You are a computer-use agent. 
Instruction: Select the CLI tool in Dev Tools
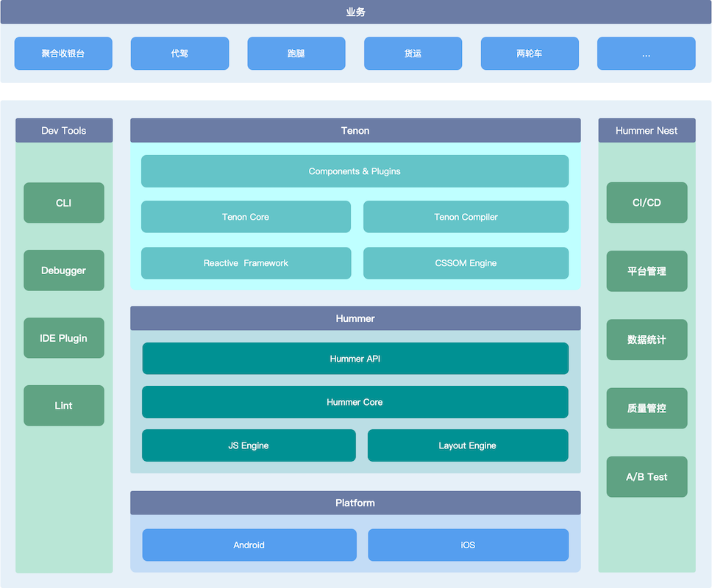pos(63,202)
